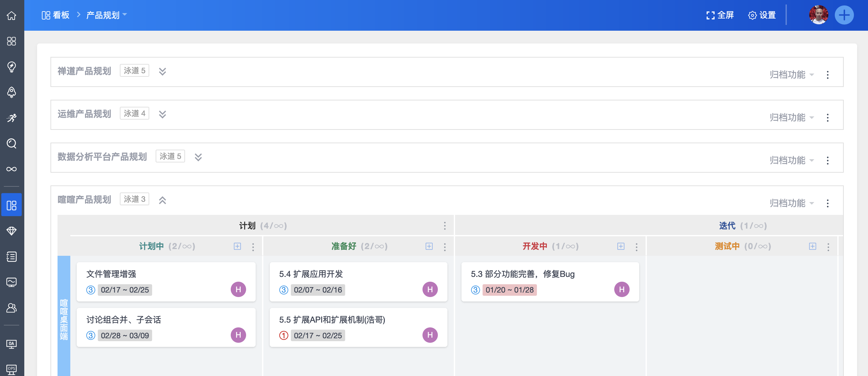Viewport: 868px width, 376px height.
Task: Click the 全屏 fullscreen button
Action: 720,15
